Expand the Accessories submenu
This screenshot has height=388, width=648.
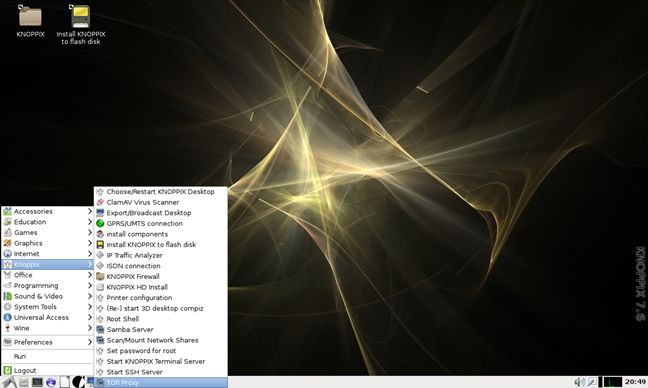(x=47, y=211)
